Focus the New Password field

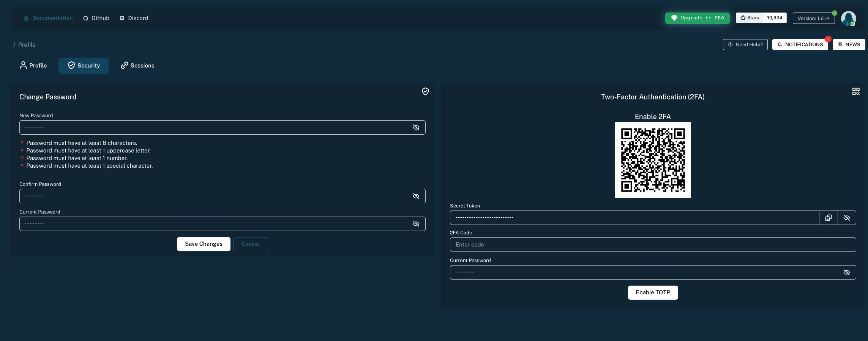(223, 127)
